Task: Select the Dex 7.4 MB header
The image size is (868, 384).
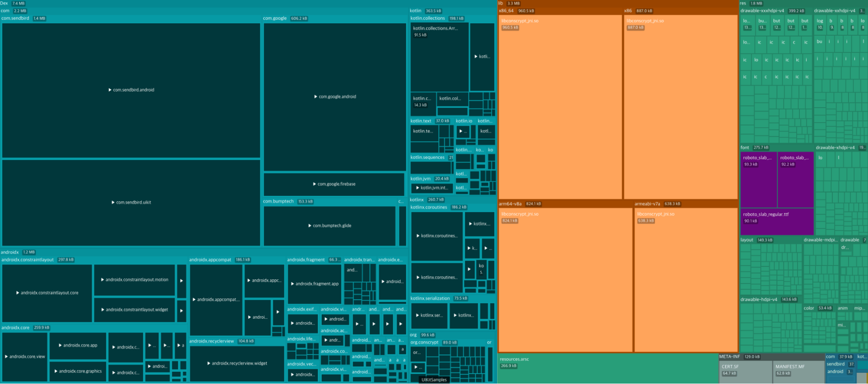Action: (13, 3)
